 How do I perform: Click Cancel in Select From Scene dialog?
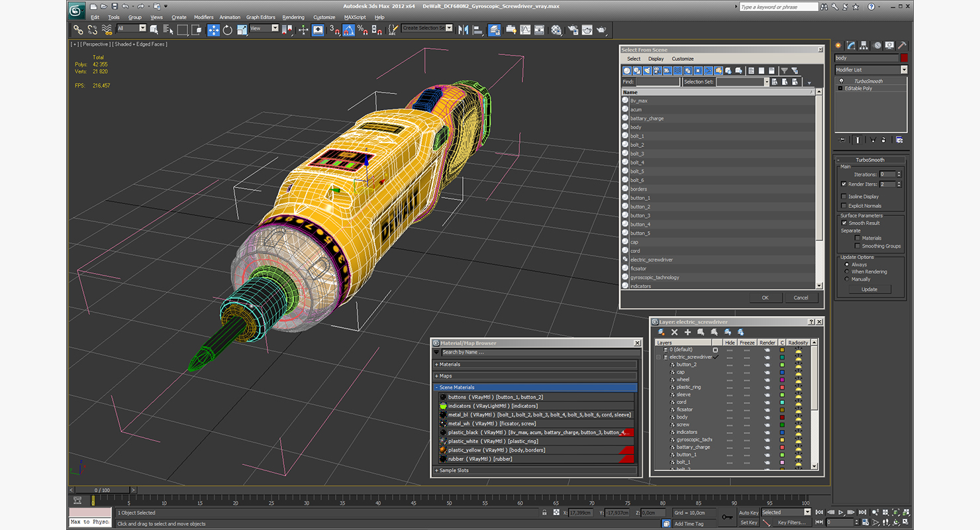[801, 297]
